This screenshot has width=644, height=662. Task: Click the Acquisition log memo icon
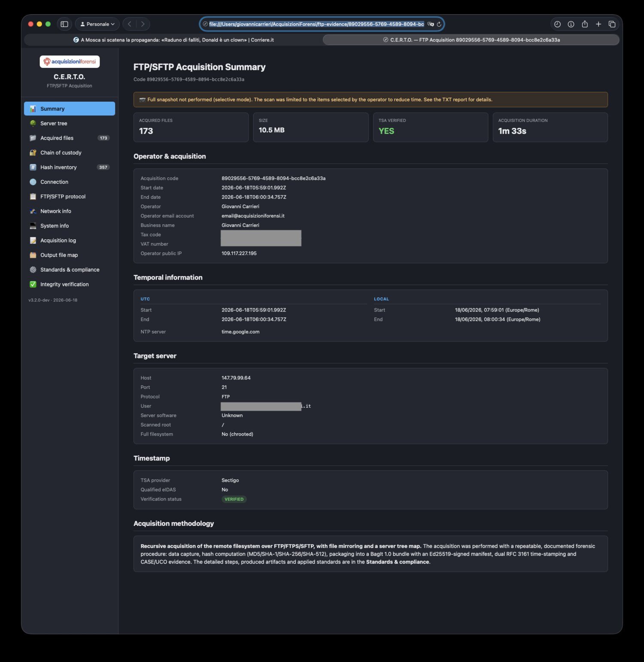click(33, 240)
